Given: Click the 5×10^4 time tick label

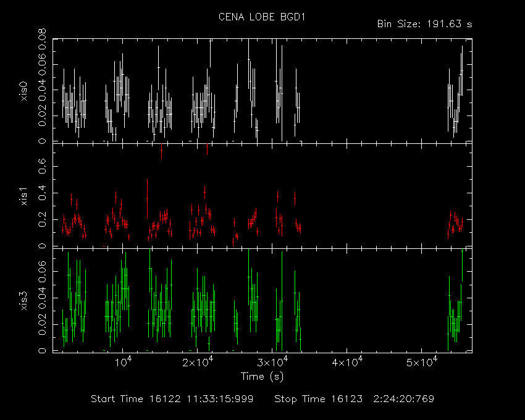Looking at the screenshot, I should 422,362.
